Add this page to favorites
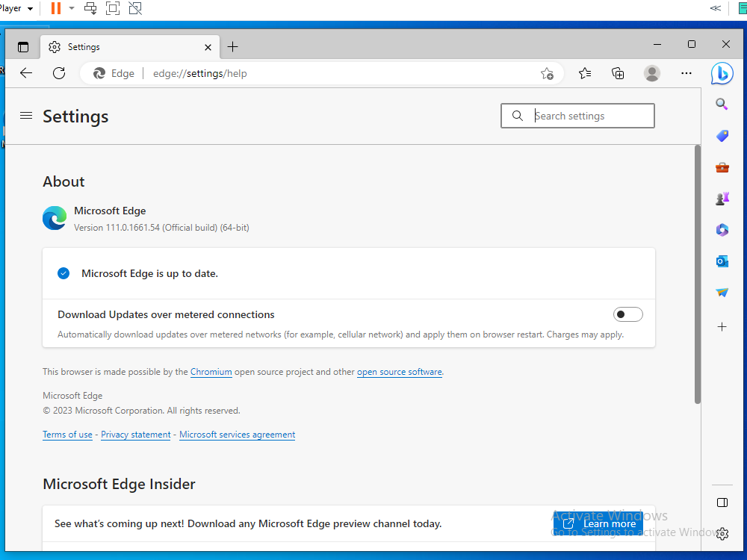 click(547, 73)
